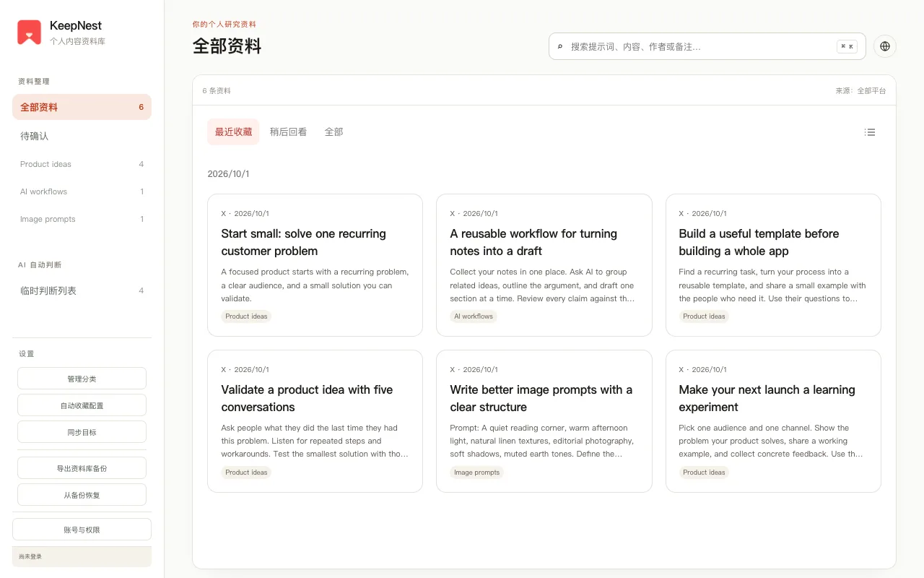
Task: Click the KeepNest bookmark logo
Action: (30, 32)
